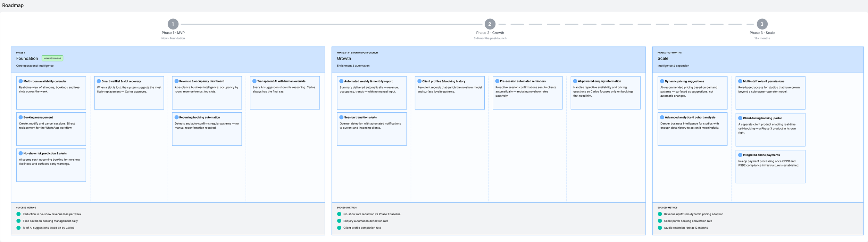868x242 pixels.
Task: Select the Automated weekly & monthly report title
Action: [368, 81]
